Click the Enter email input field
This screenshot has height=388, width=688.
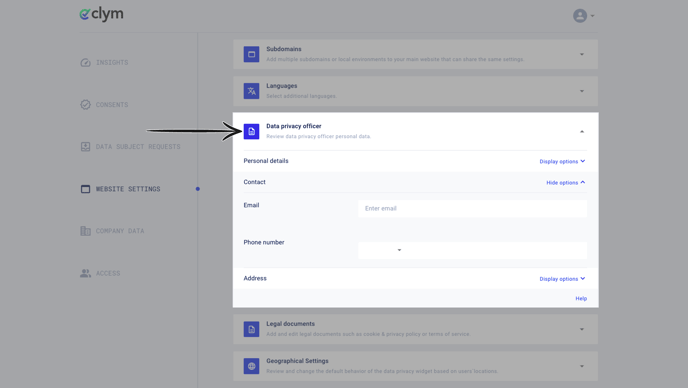473,208
